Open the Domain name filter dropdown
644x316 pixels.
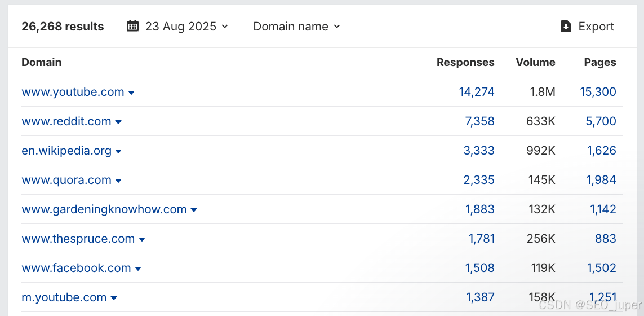click(297, 27)
